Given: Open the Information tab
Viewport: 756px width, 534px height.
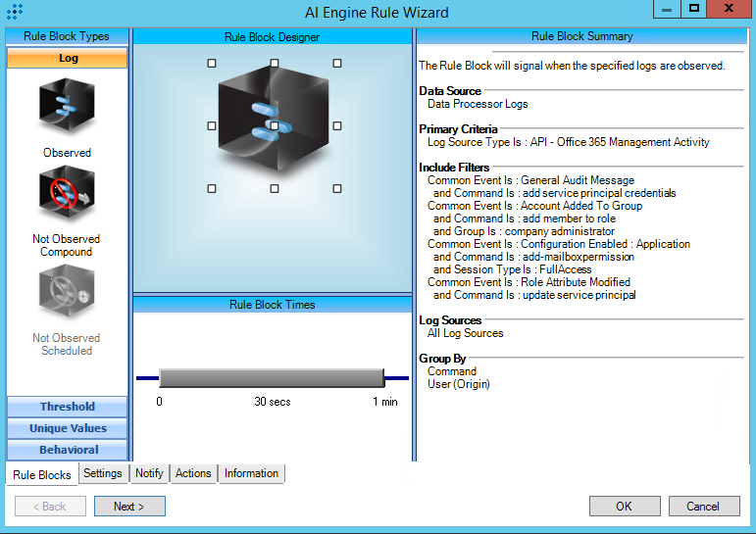Looking at the screenshot, I should pos(251,473).
